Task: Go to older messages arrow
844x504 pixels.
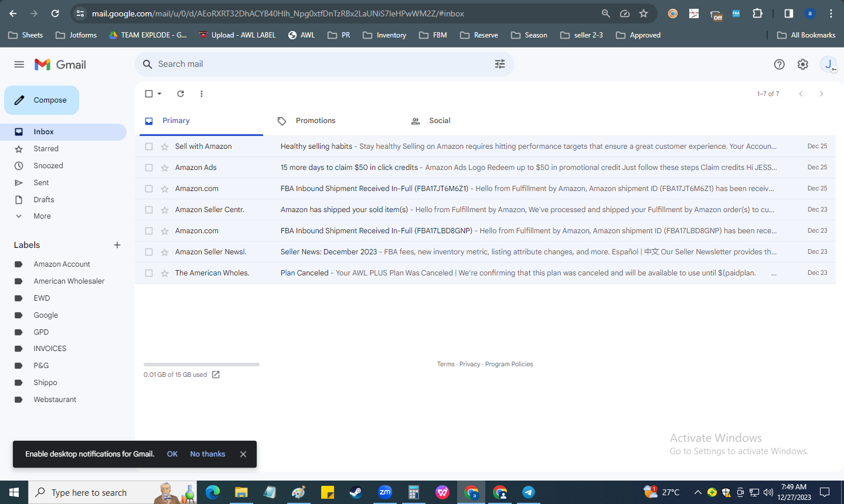Action: [822, 94]
